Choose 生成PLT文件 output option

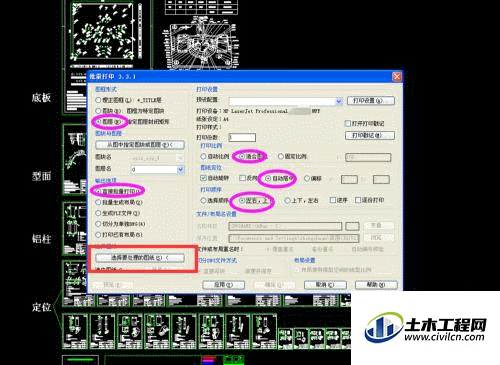click(98, 213)
